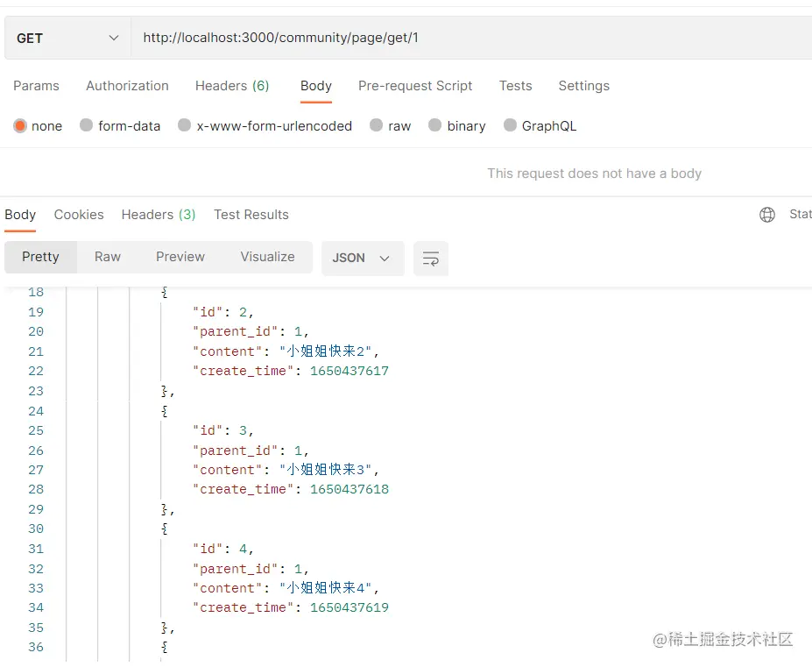Go to Pre-request Script tab
This screenshot has width=812, height=667.
click(415, 86)
